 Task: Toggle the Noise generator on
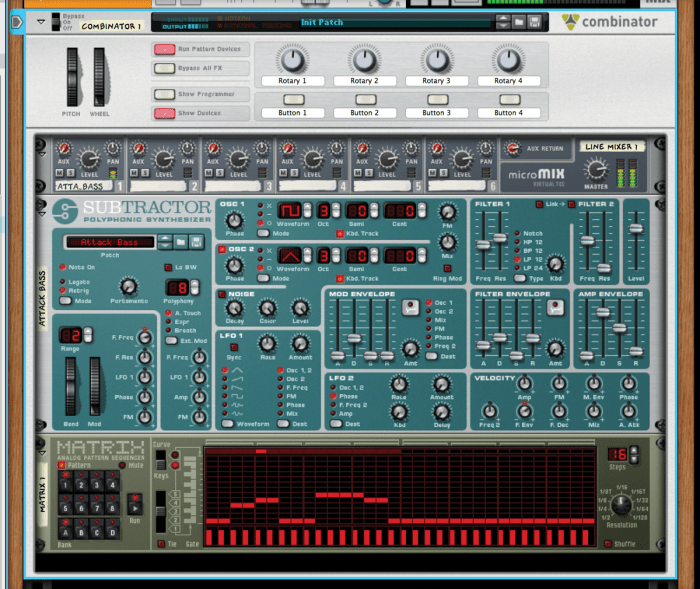[222, 294]
